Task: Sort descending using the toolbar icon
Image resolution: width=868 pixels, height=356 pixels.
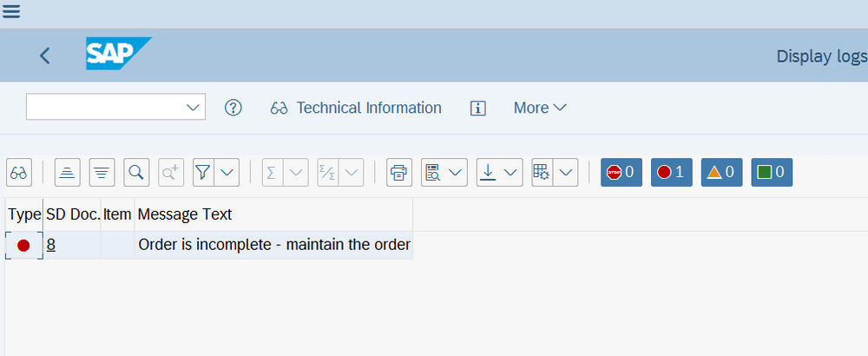Action: pos(102,172)
